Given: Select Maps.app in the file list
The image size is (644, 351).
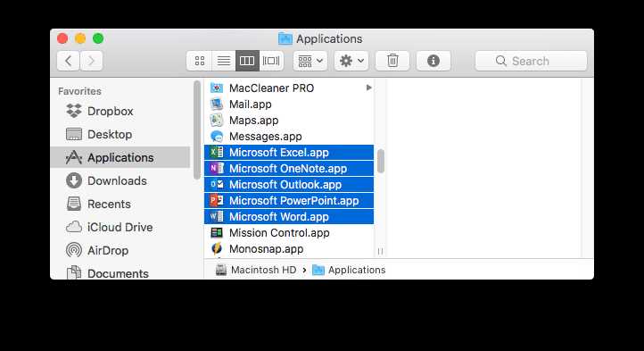Looking at the screenshot, I should [289, 121].
